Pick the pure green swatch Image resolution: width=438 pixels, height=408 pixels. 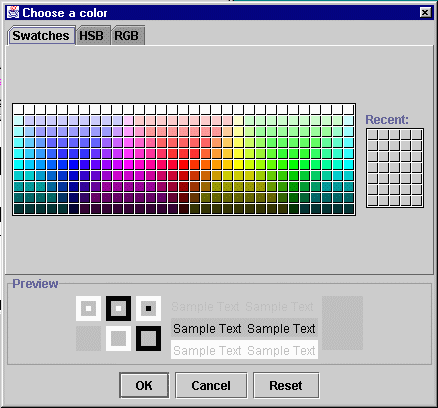point(294,165)
